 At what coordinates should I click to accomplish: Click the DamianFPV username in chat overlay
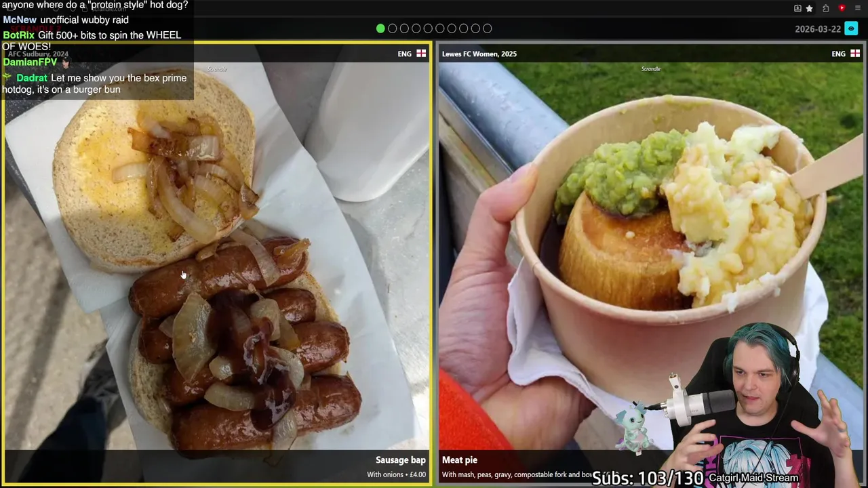tap(30, 62)
